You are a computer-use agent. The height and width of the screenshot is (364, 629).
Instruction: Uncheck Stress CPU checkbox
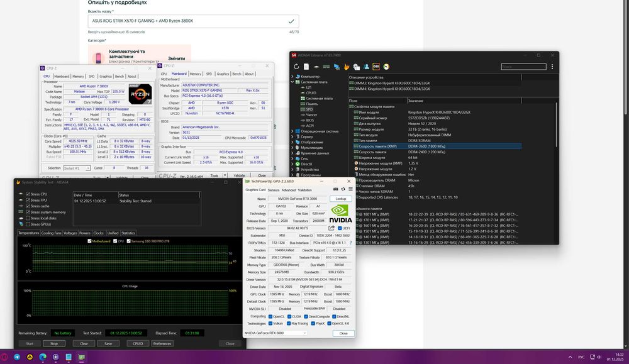28,194
